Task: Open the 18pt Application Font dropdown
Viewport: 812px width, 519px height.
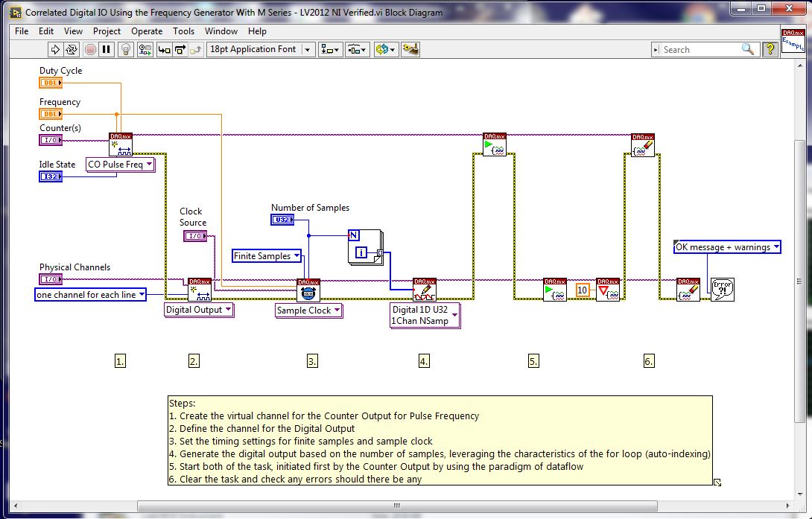Action: [260, 50]
